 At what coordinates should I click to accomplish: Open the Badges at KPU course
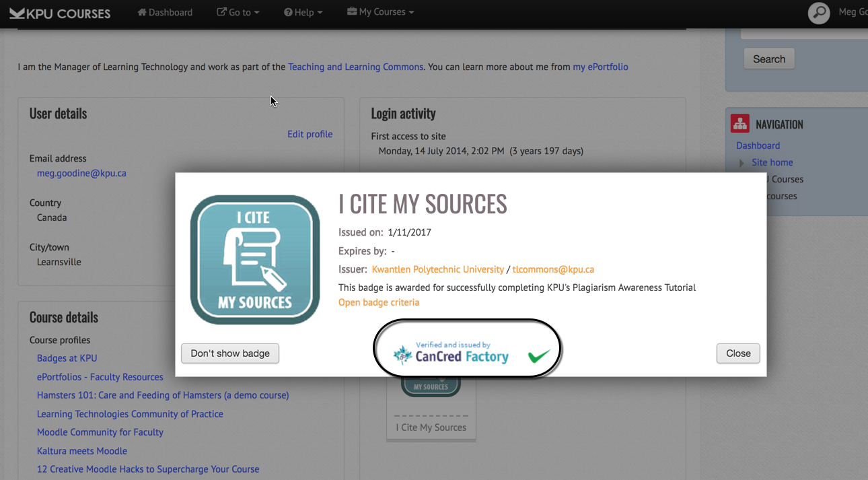click(67, 358)
